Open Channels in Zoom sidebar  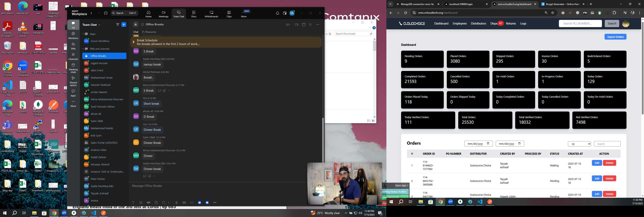(73, 56)
